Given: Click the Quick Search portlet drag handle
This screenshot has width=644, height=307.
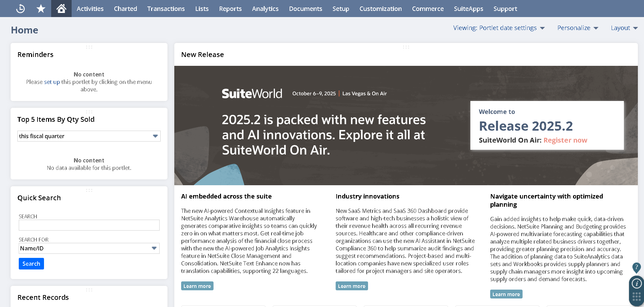Looking at the screenshot, I should coord(89,190).
